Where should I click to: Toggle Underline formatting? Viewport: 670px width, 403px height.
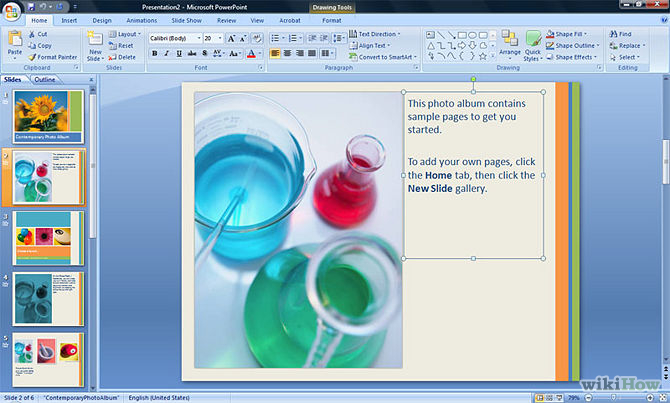pos(180,53)
